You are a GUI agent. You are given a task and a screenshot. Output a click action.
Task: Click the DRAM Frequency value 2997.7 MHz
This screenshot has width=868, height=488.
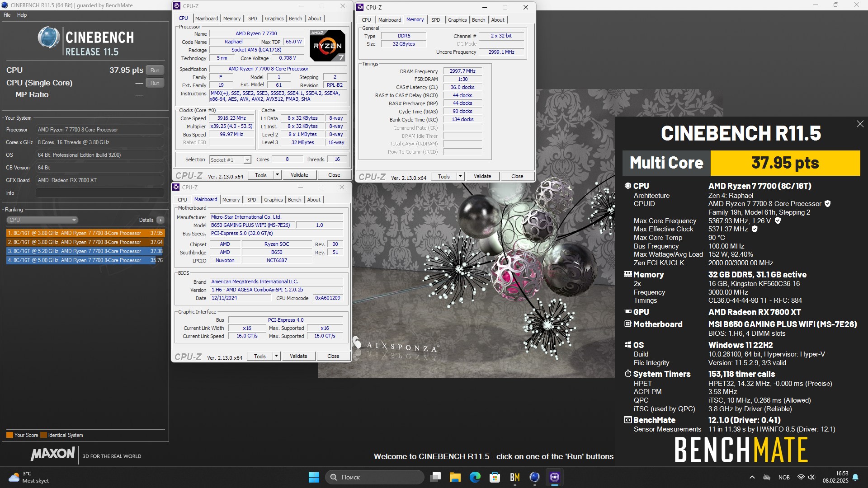click(x=462, y=71)
